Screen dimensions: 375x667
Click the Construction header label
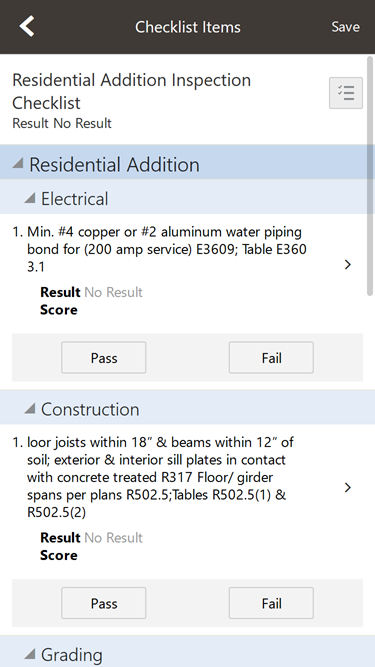(90, 409)
